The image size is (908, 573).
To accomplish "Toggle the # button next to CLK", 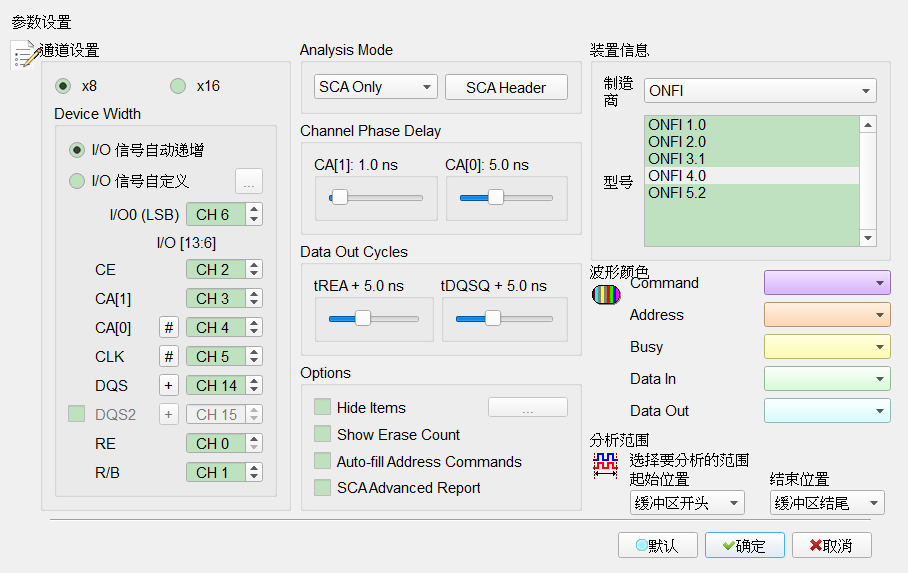I will pyautogui.click(x=169, y=356).
